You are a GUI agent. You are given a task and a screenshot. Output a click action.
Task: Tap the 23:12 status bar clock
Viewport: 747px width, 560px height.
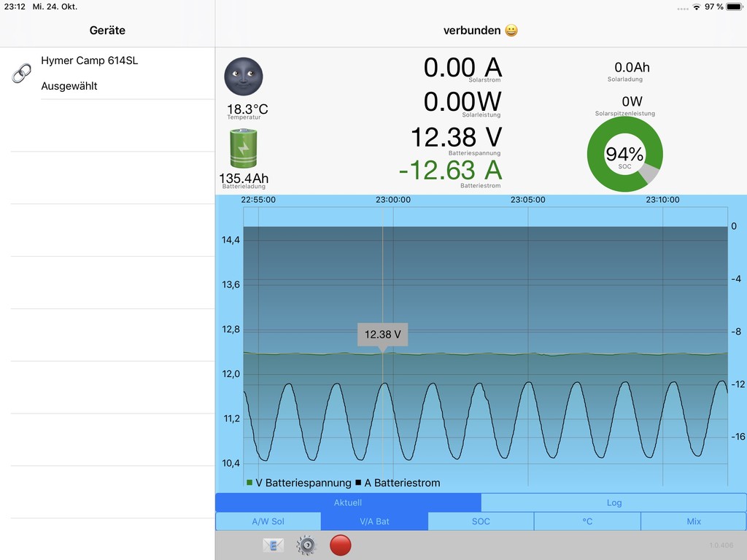(x=15, y=7)
